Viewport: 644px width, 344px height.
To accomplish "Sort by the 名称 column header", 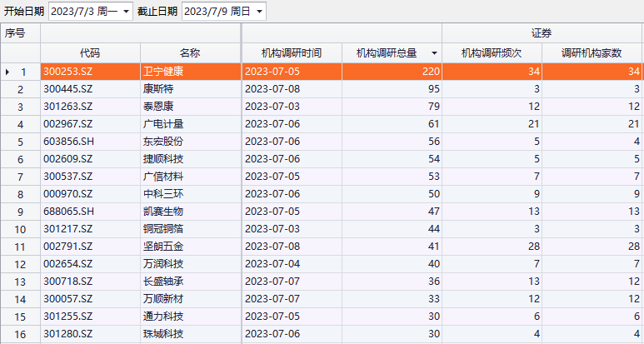I will point(190,53).
